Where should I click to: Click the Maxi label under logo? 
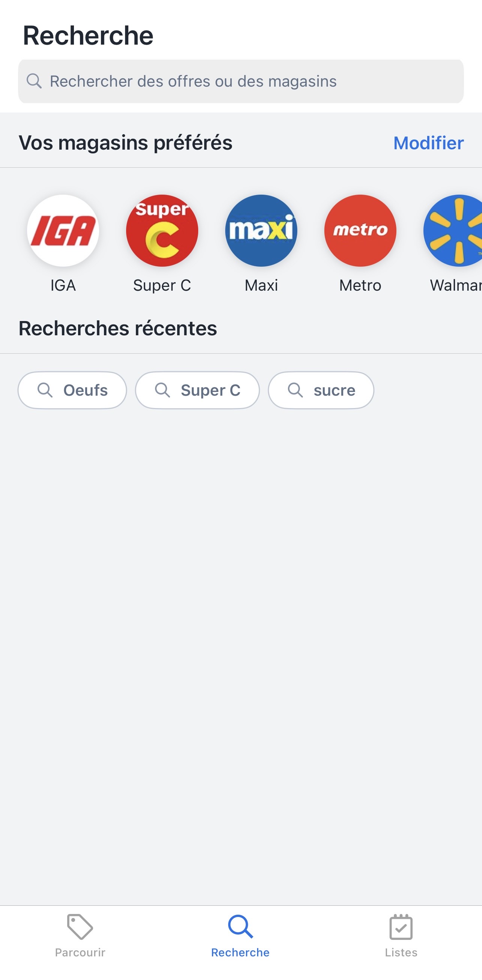pos(261,285)
